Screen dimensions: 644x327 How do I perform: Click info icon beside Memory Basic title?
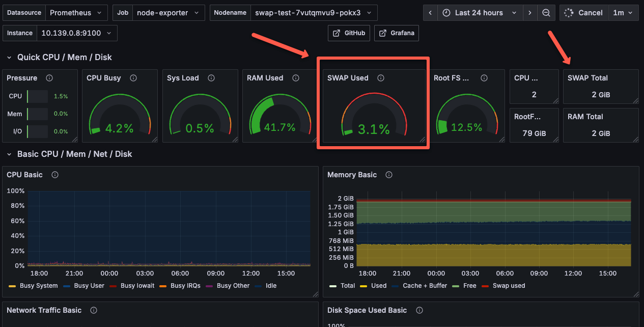[389, 175]
